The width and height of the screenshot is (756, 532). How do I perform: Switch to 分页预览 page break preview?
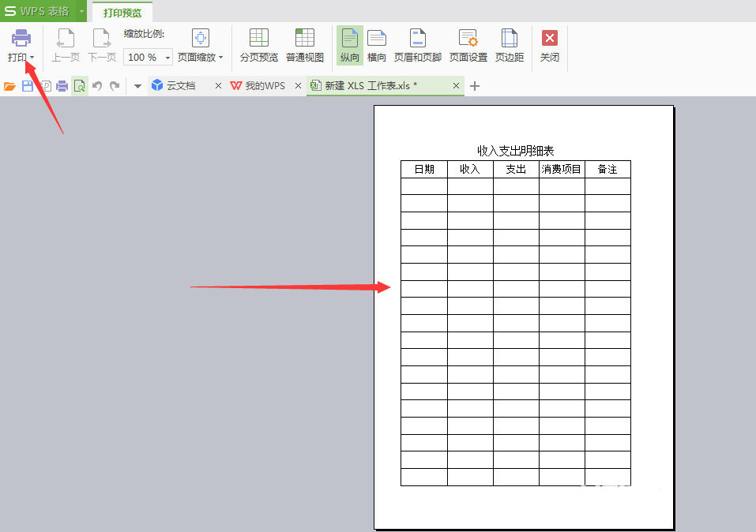coord(259,46)
